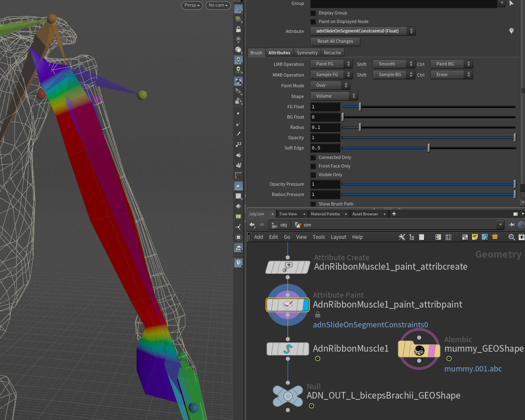Open the Layout menu in network editor
Screen dimensions: 525x420
tap(338, 237)
